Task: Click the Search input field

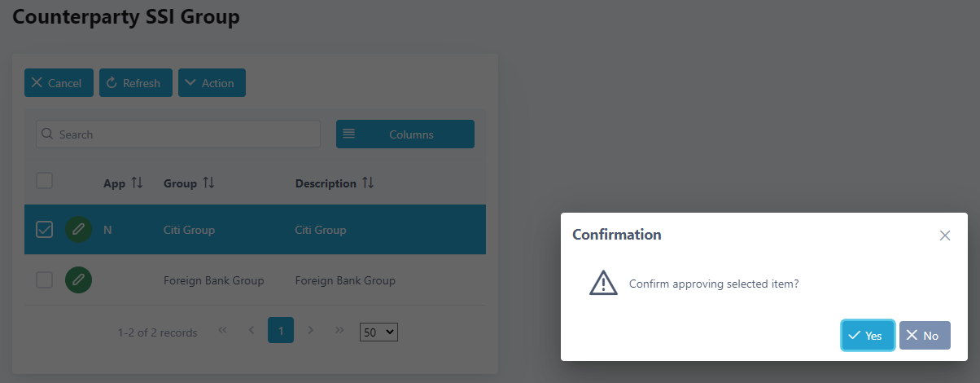Action: (x=179, y=134)
